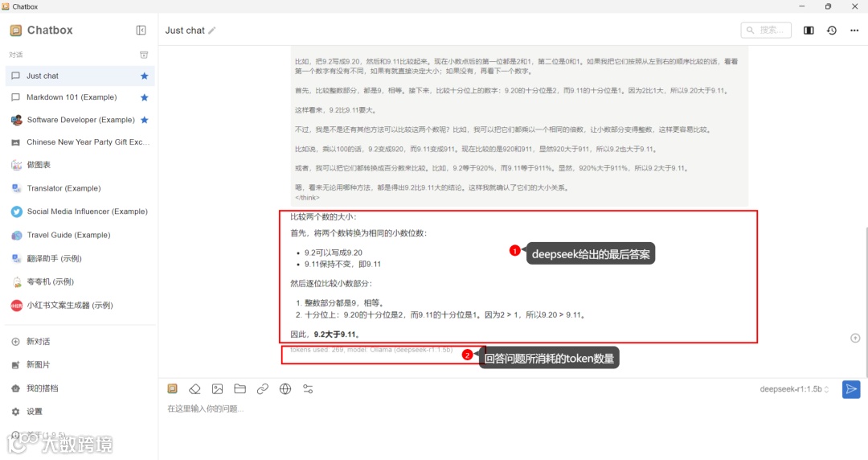This screenshot has height=460, width=868.
Task: Open Travel Guide (Example) conversation
Action: 80,235
